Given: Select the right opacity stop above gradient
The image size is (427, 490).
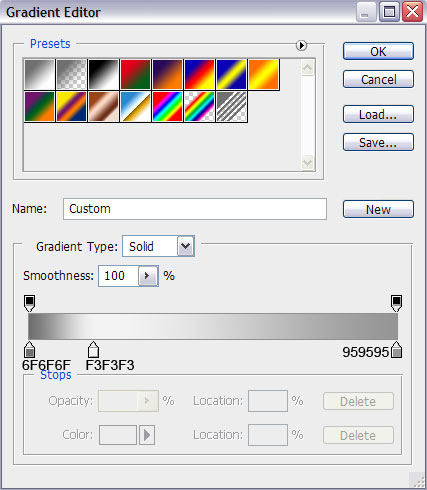Looking at the screenshot, I should coord(396,303).
